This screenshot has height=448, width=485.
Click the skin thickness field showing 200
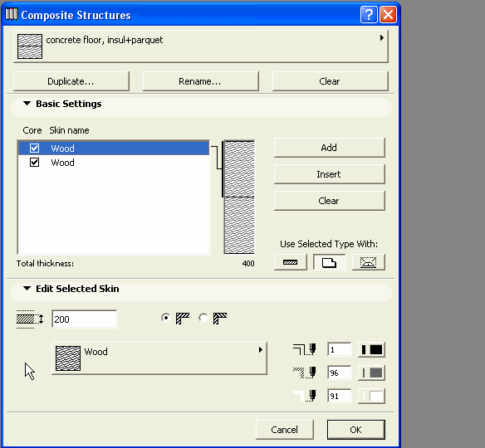pyautogui.click(x=84, y=319)
